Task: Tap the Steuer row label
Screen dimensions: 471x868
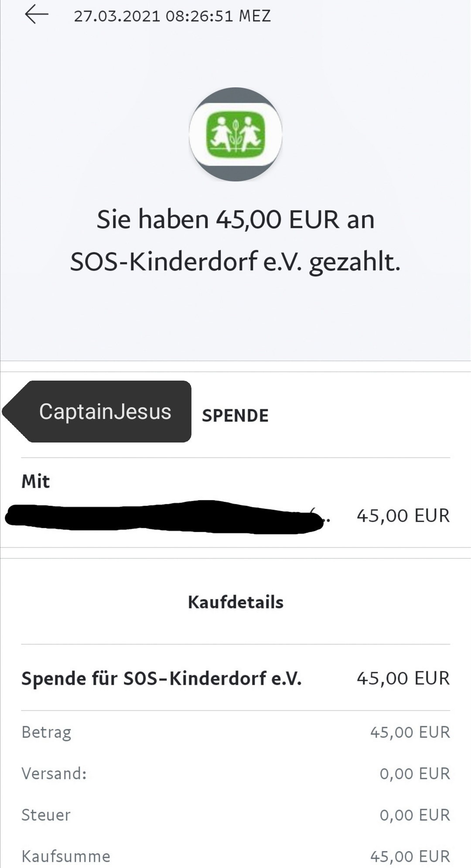Action: click(x=46, y=815)
